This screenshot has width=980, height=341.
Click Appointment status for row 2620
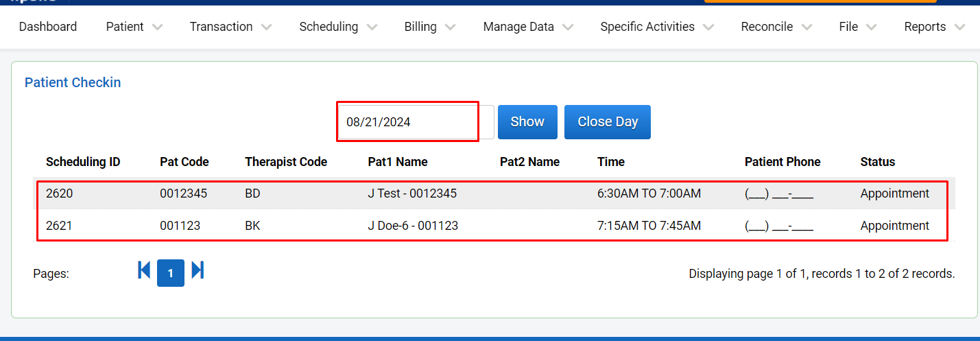895,193
